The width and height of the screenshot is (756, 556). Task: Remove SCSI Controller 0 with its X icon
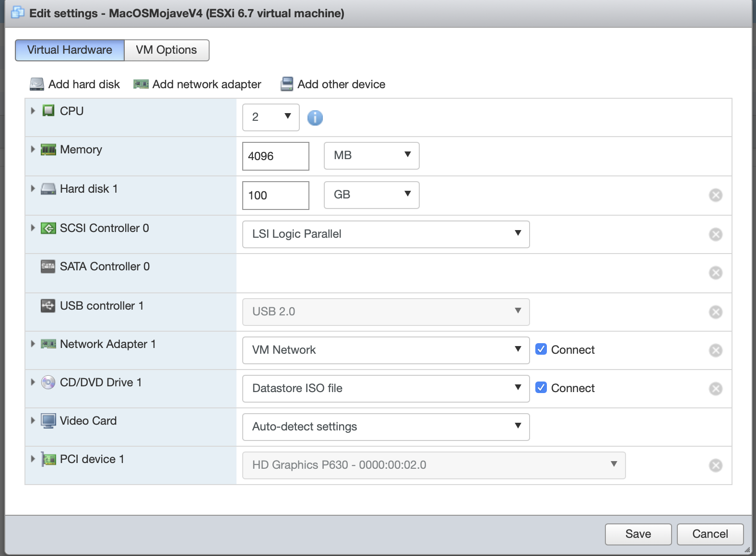pos(716,234)
